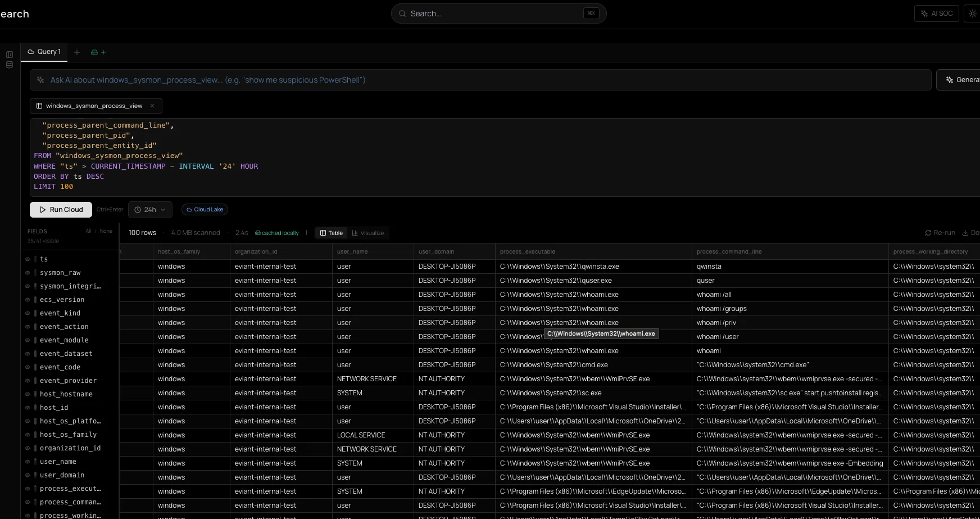Screen dimensions: 980x519
Task: Remove the windows_sysmon_process_view table chip
Action: coord(152,106)
